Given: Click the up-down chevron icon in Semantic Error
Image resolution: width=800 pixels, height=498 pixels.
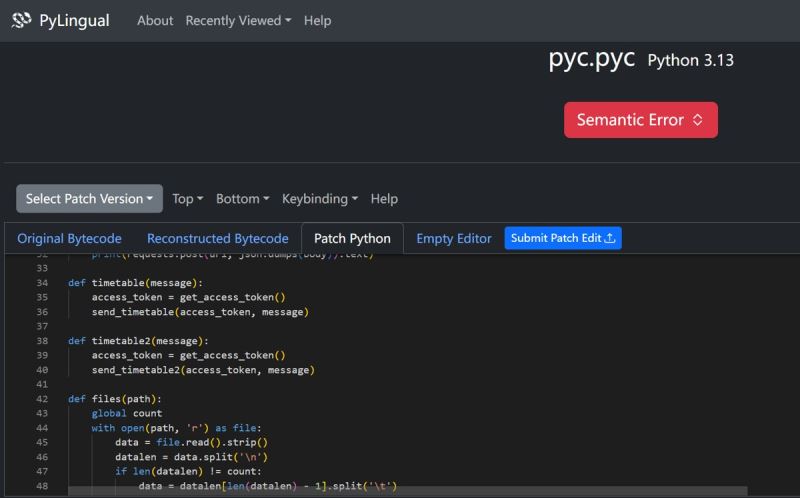Looking at the screenshot, I should click(697, 120).
